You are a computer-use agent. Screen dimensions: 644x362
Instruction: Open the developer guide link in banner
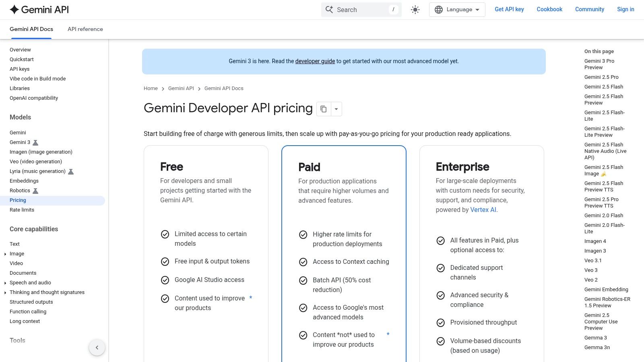(x=315, y=61)
